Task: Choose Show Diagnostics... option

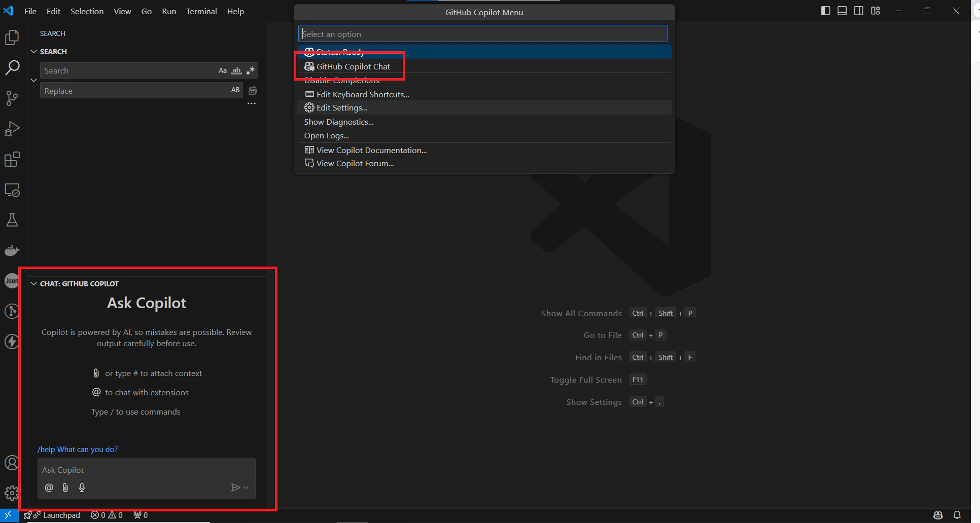Action: tap(484, 122)
